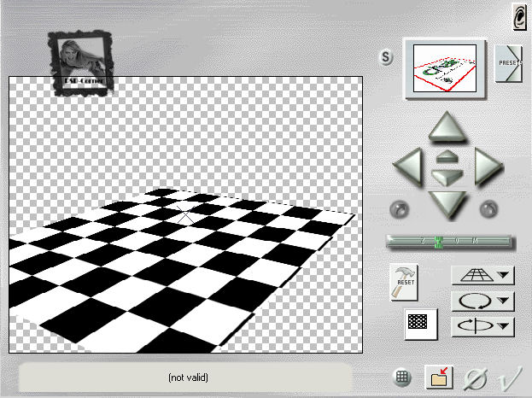
Task: Toggle the round grid button
Action: (x=403, y=377)
